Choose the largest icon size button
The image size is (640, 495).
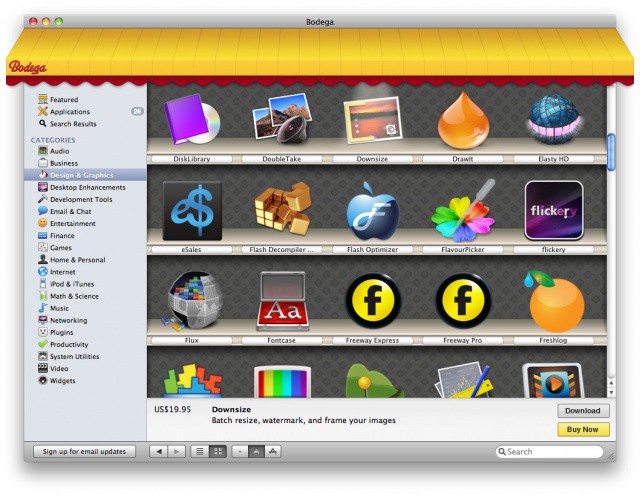coord(273,452)
